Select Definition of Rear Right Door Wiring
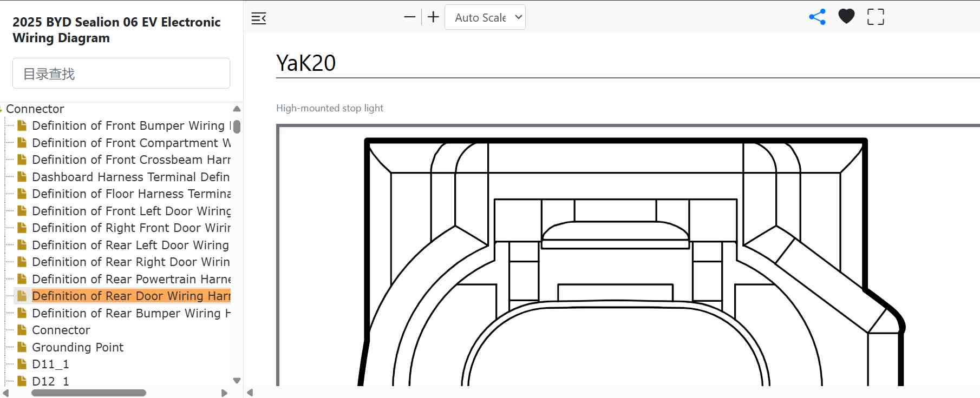This screenshot has width=980, height=398. click(131, 262)
